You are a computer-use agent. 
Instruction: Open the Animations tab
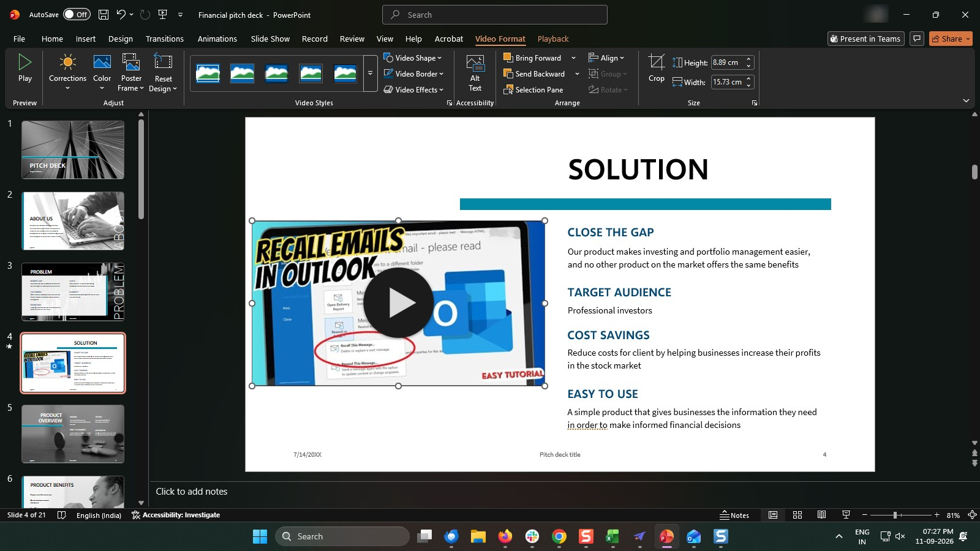click(x=217, y=39)
